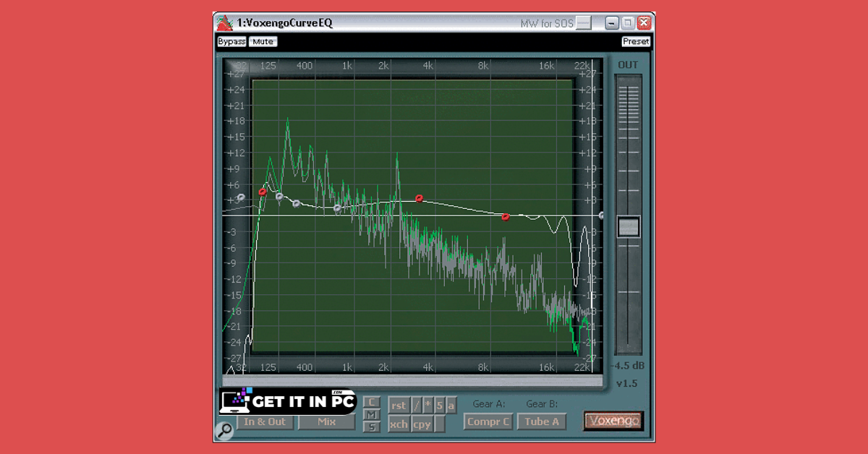Click the MW for SOS title bar button
The height and width of the screenshot is (454, 868).
584,23
